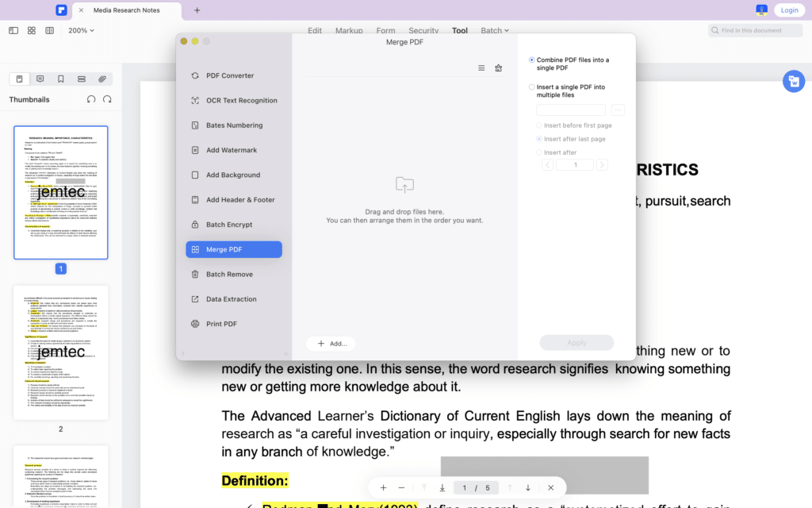Click the Add... button to add files
This screenshot has height=508, width=812.
point(331,343)
